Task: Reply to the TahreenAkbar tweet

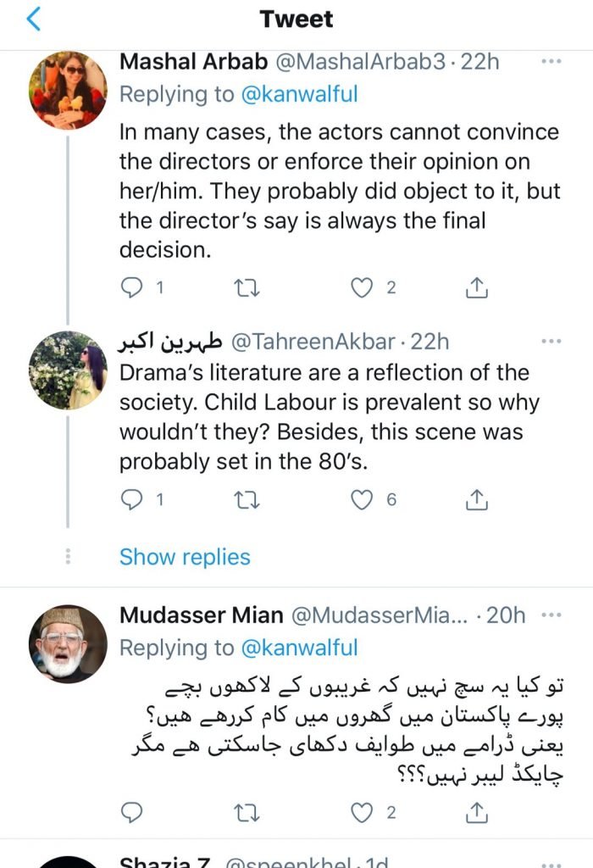Action: 131,500
